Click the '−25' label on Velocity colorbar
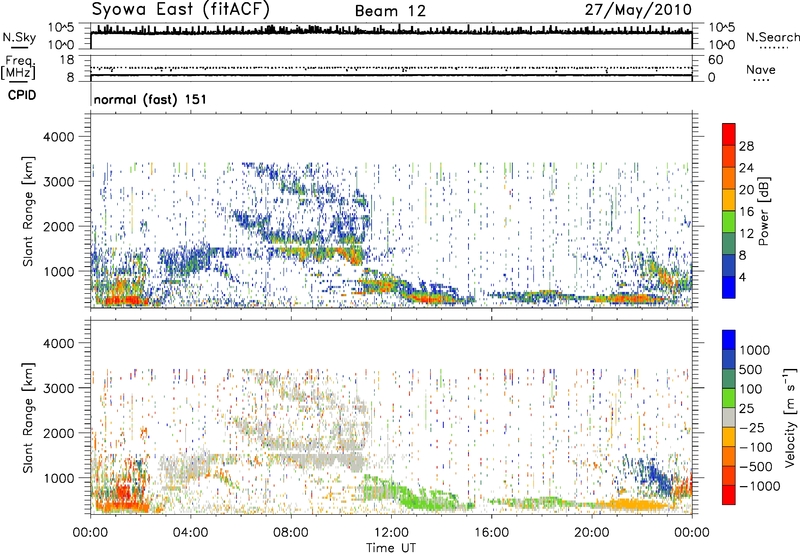Screen dimensions: 800x554 click(x=751, y=427)
